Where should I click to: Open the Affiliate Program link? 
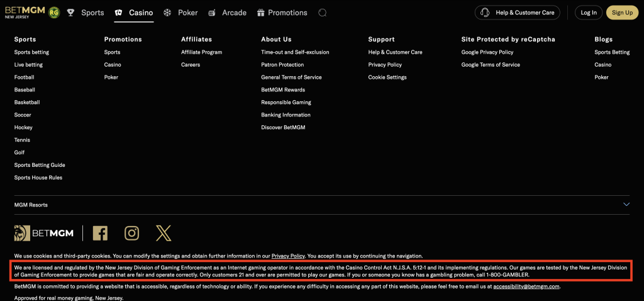202,52
